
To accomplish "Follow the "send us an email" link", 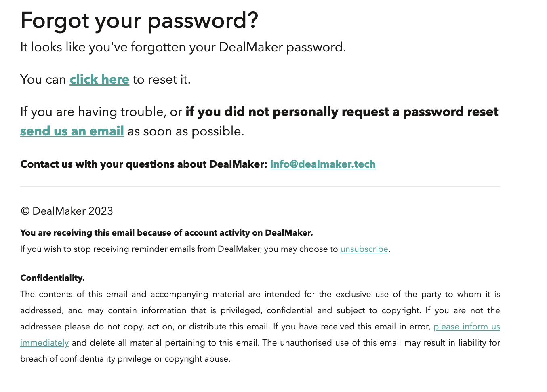I will (72, 131).
